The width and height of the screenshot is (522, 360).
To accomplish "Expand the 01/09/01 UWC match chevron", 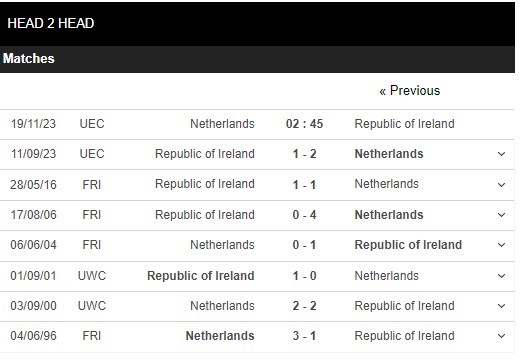I will [501, 276].
